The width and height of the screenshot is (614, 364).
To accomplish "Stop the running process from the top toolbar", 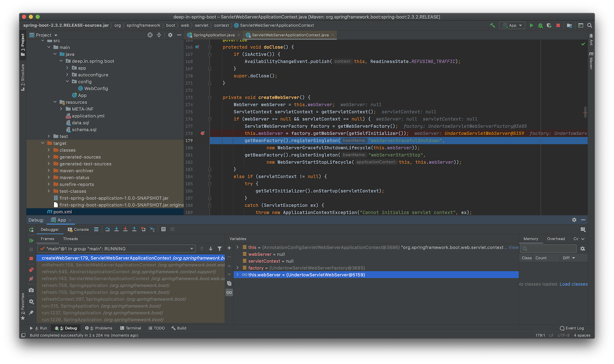I will point(558,26).
